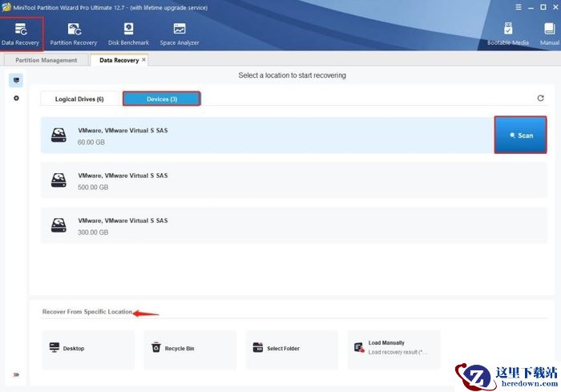Viewport: 561px width, 392px height.
Task: Start the Space Analyzer tool
Action: (180, 34)
